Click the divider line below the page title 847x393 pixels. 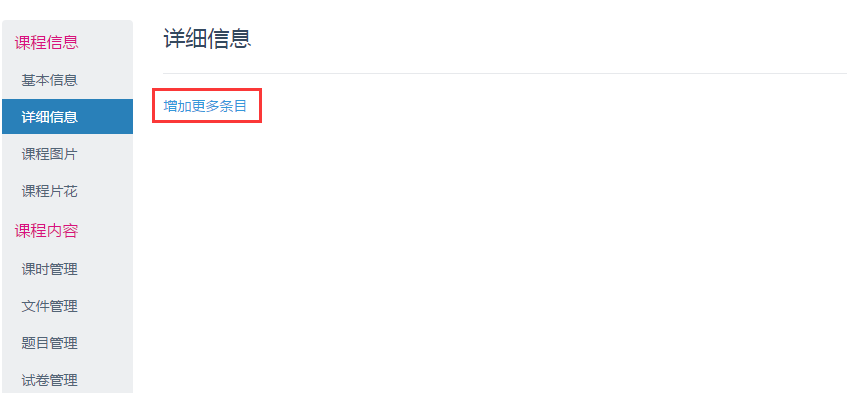pyautogui.click(x=505, y=73)
